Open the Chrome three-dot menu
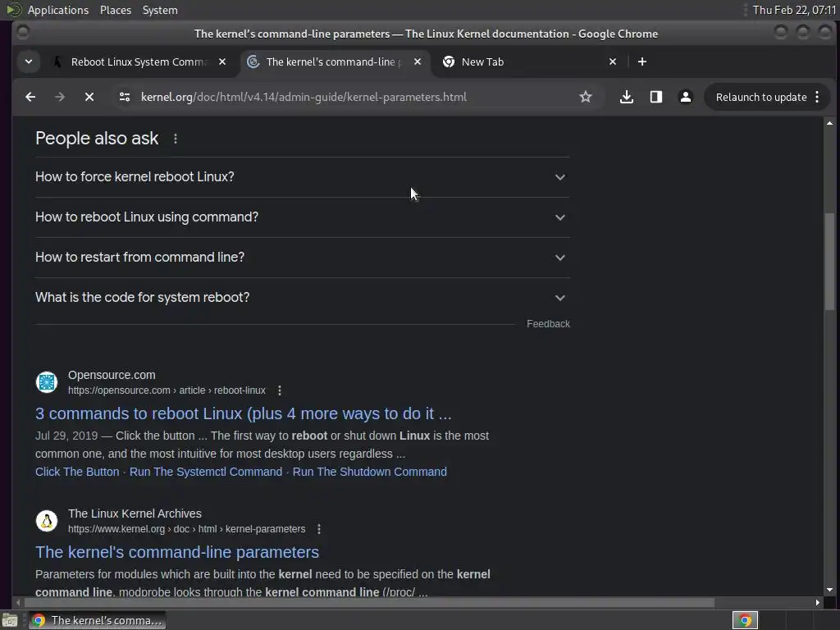 (817, 97)
